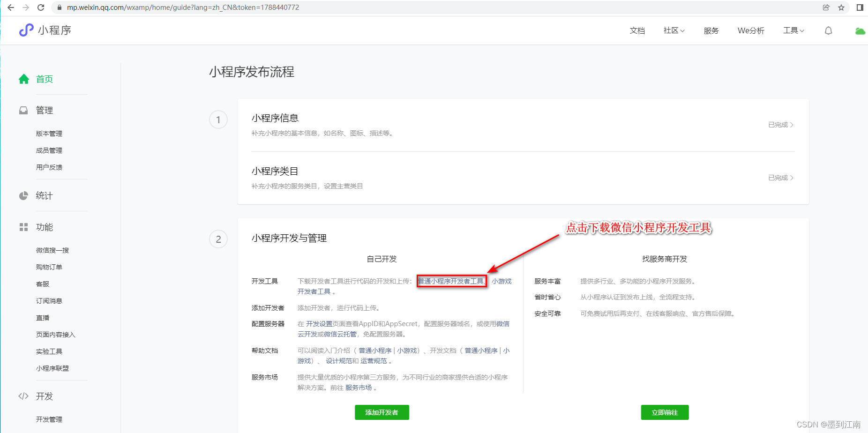This screenshot has height=433, width=868.
Task: Select 功能 section in sidebar
Action: pyautogui.click(x=45, y=227)
